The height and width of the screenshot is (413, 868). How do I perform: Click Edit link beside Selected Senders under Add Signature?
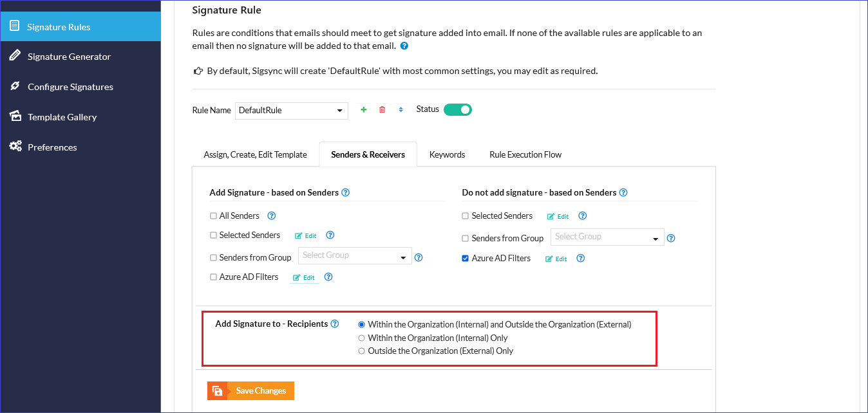coord(306,236)
